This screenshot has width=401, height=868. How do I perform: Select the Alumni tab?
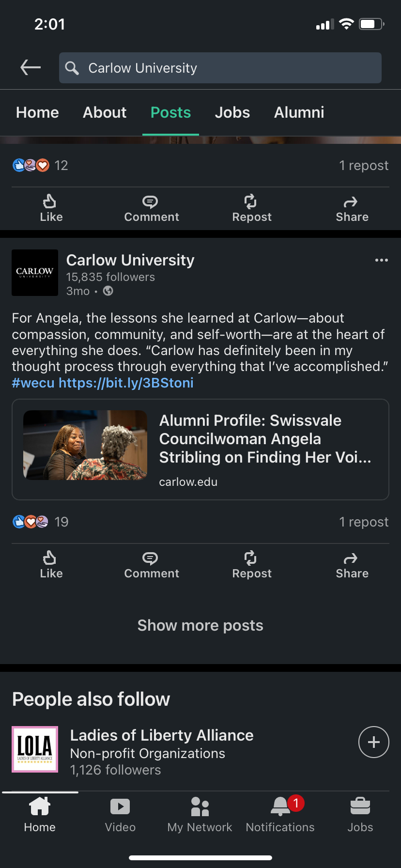coord(299,112)
